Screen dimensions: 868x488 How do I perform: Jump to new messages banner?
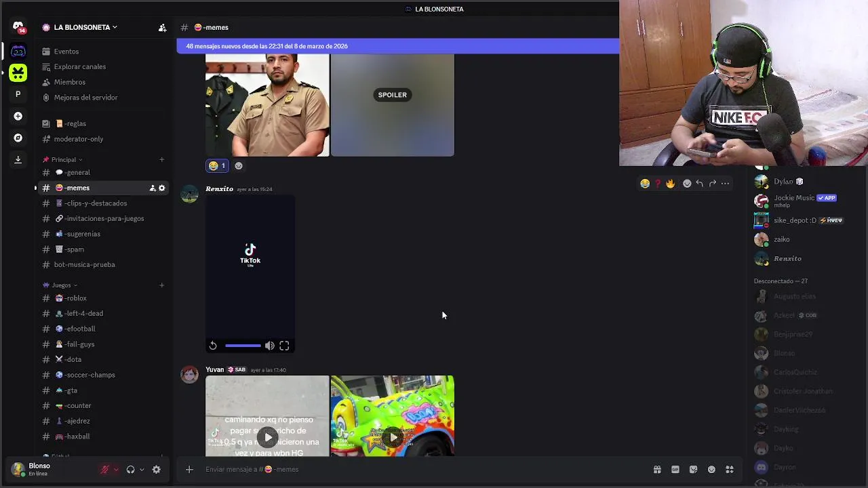coord(397,46)
